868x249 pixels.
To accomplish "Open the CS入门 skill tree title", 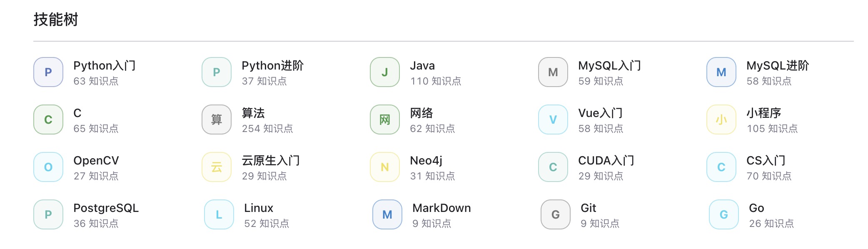I will point(766,161).
